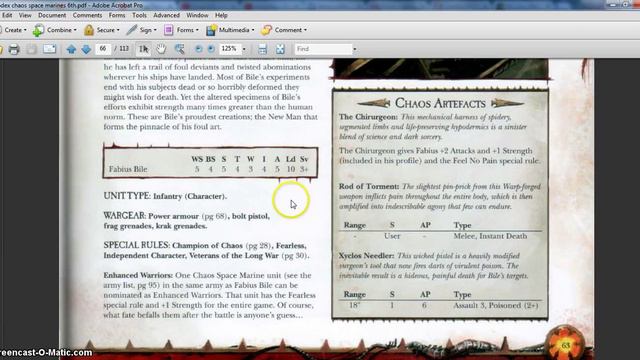Click 'The Chirurgeon:' heading
Viewport: 640px width, 360px height.
click(x=368, y=117)
